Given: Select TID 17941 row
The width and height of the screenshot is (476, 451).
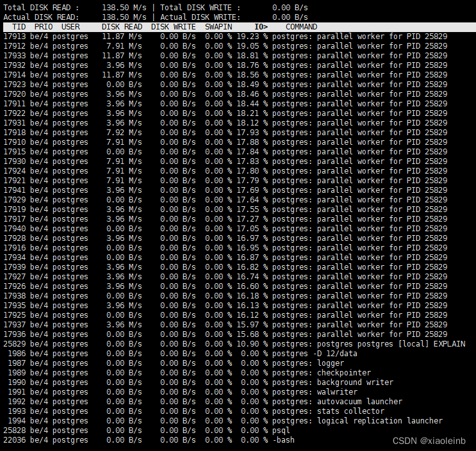Looking at the screenshot, I should pyautogui.click(x=226, y=190).
